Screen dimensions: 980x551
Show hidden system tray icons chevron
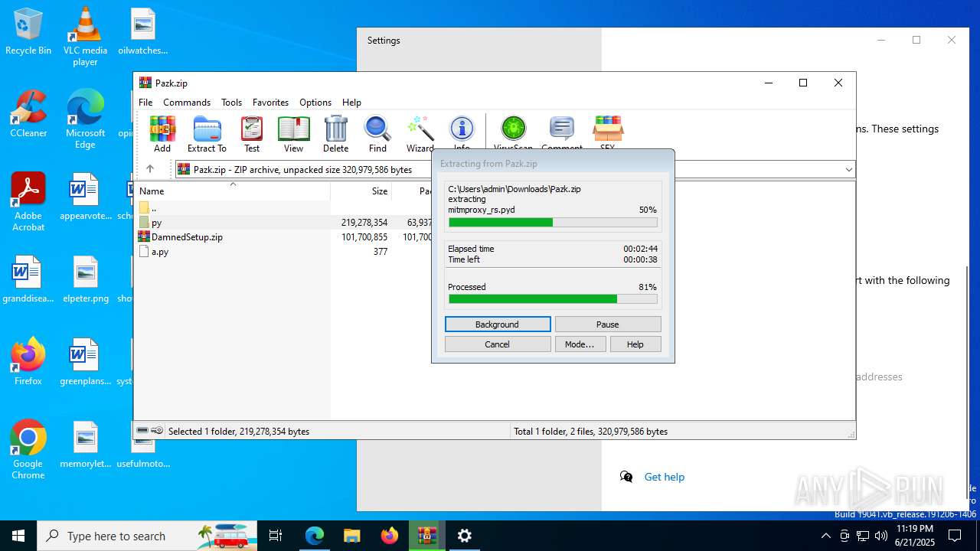point(825,536)
